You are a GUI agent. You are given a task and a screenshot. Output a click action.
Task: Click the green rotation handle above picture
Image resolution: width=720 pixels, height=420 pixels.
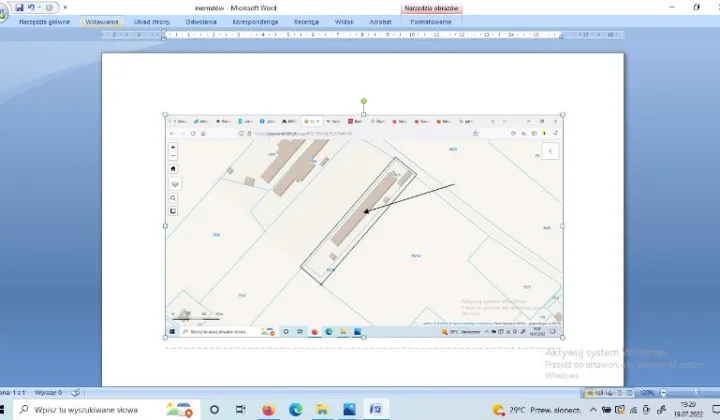click(x=364, y=101)
